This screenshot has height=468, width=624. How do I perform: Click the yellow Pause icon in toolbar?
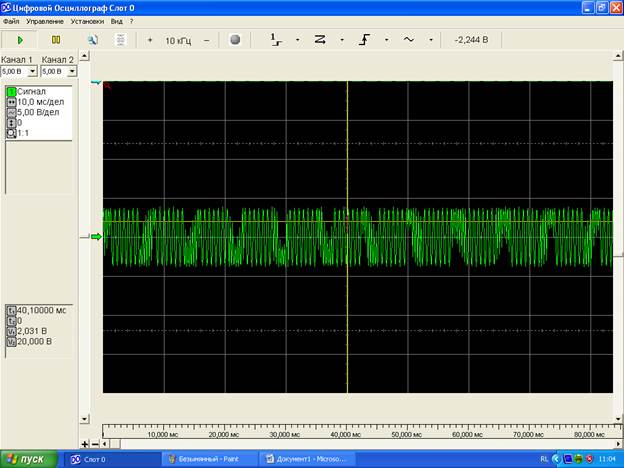pos(56,40)
